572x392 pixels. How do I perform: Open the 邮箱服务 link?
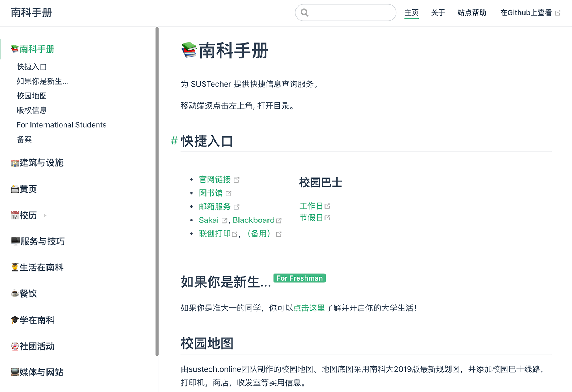pos(215,207)
